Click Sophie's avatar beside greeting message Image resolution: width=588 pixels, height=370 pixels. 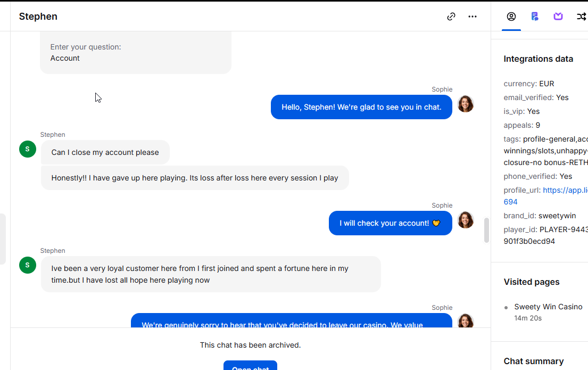[x=466, y=104]
